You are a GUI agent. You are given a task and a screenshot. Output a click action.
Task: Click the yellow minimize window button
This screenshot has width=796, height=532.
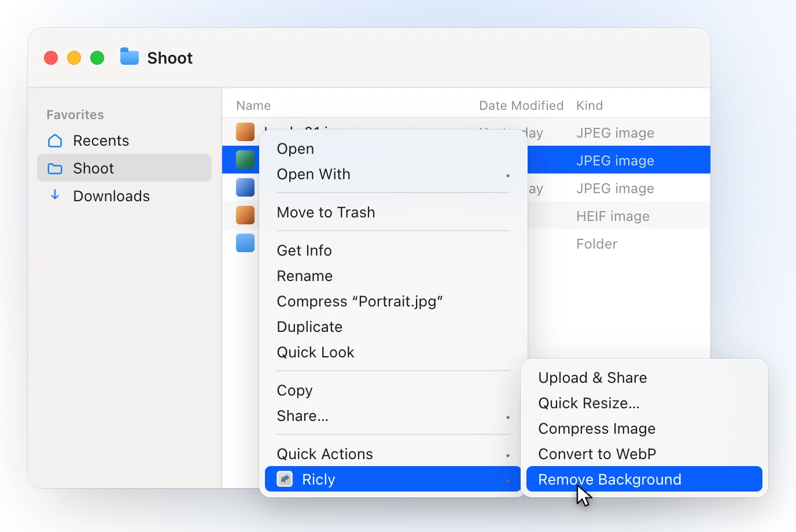(x=74, y=58)
